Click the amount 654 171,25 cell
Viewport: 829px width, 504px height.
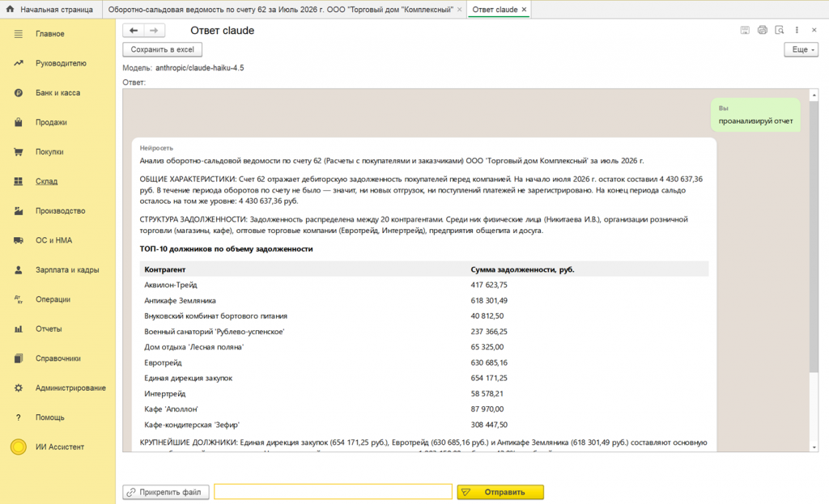pos(489,378)
